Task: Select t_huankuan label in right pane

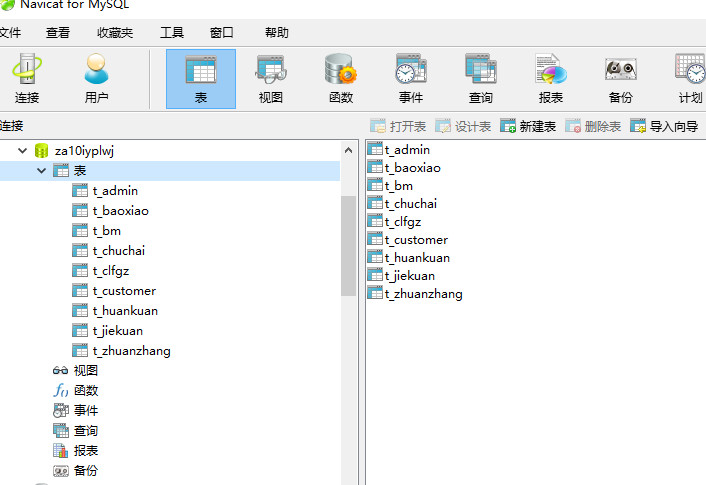Action: pos(417,258)
